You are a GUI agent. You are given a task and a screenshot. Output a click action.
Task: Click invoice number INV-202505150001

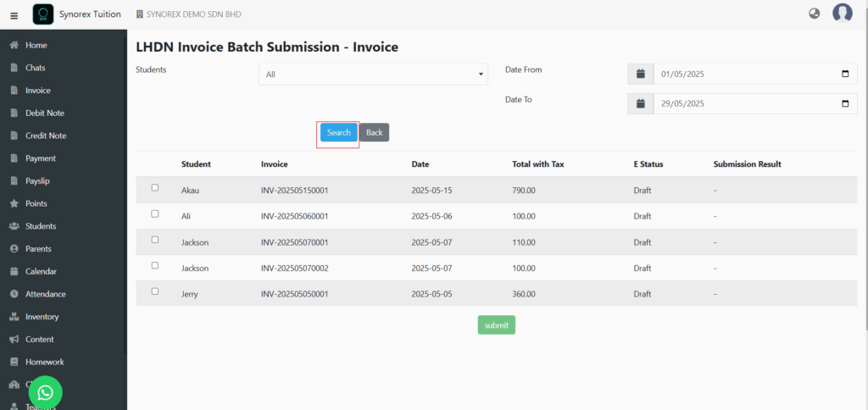[x=294, y=191]
